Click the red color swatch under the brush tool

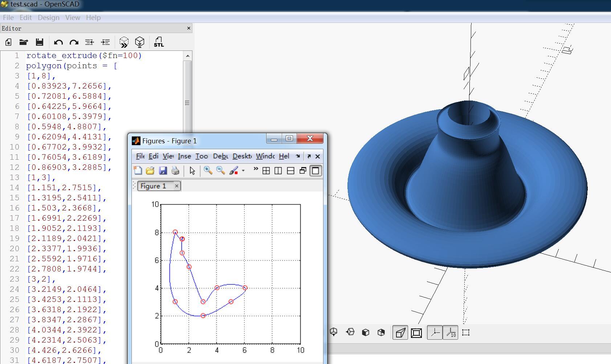click(x=236, y=172)
